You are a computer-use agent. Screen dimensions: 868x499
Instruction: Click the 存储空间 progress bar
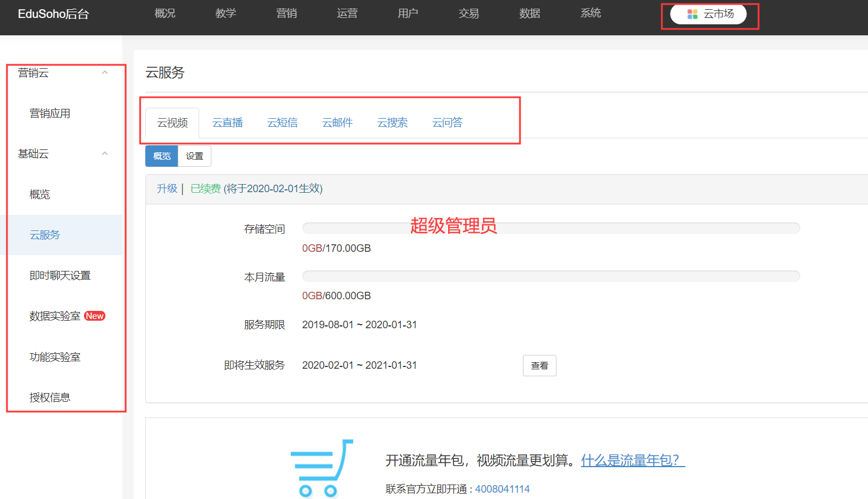tap(551, 228)
